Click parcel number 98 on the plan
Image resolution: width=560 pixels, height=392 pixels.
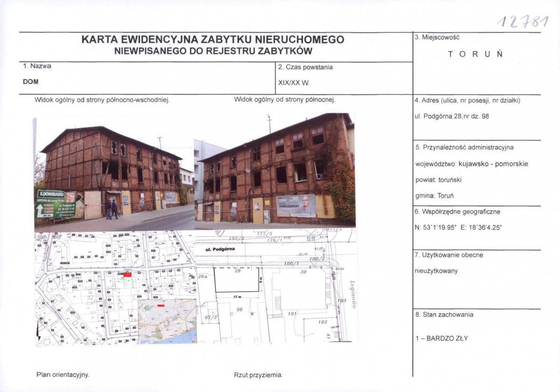coord(240,309)
